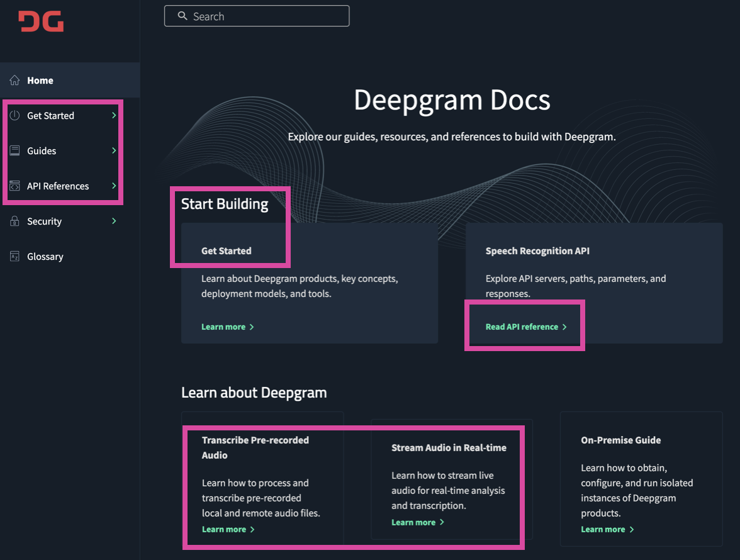The image size is (740, 560).
Task: Click Learn more under Transcribe Pre-recorded Audio
Action: (228, 529)
